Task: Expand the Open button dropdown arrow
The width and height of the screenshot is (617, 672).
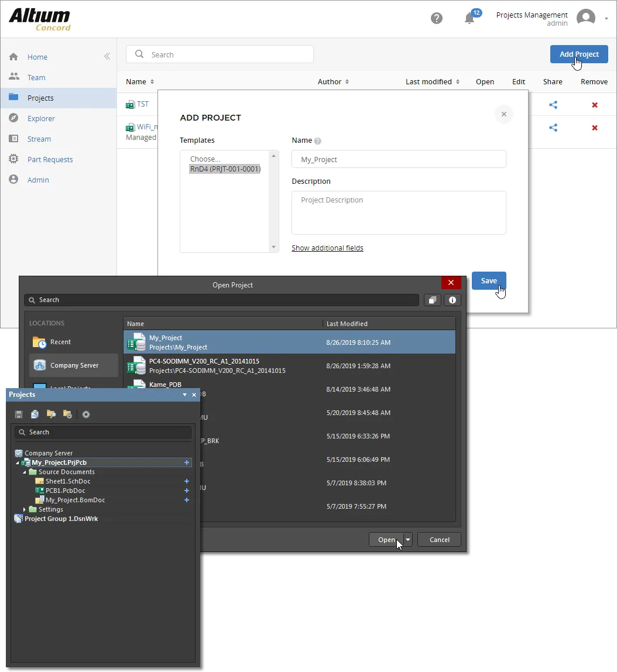Action: point(408,540)
